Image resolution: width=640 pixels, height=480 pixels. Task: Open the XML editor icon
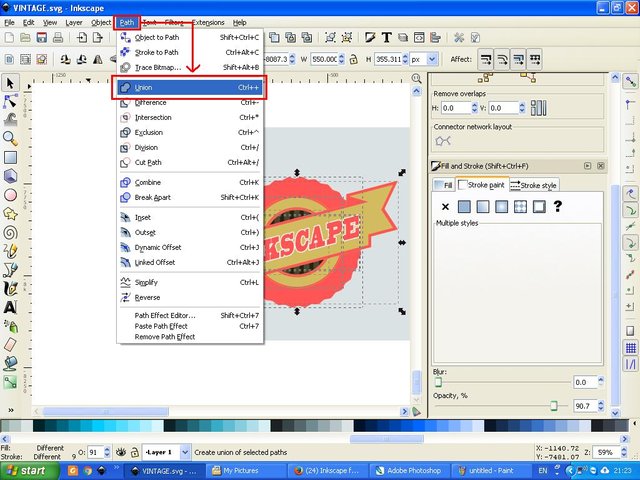(419, 38)
